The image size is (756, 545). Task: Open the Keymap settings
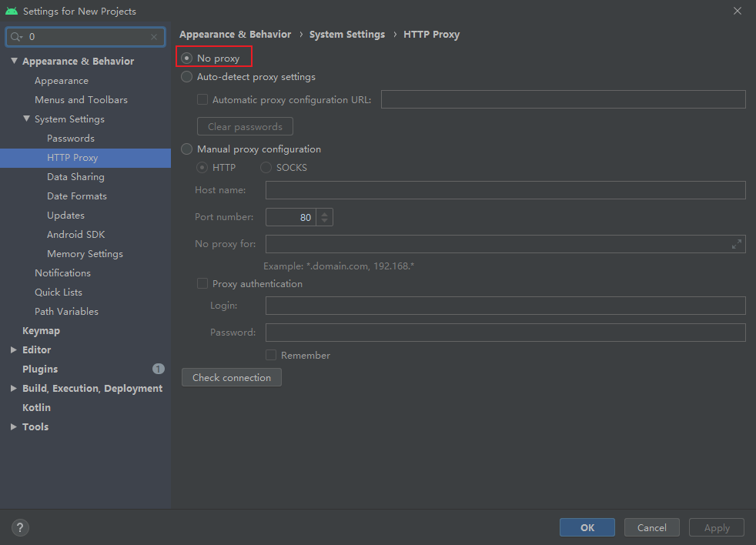41,331
